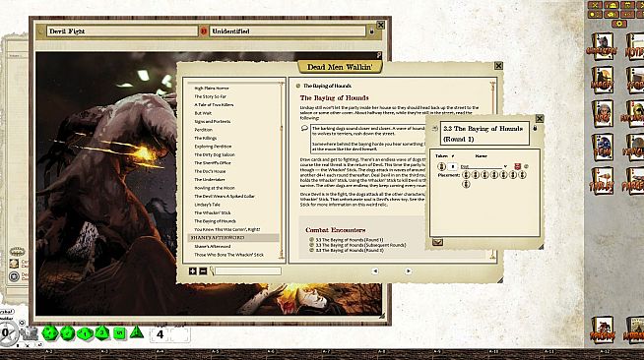Roll the green d20 die

point(49,332)
